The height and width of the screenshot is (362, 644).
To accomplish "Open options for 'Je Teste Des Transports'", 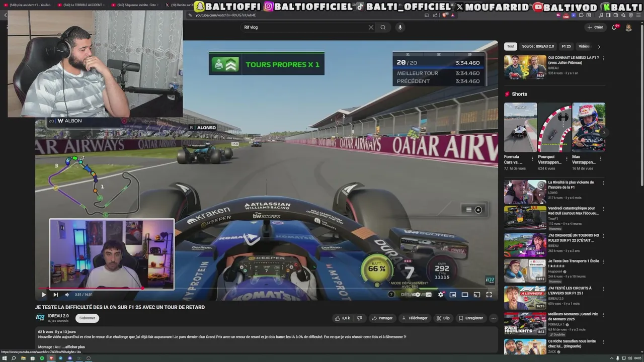I will [x=603, y=262].
